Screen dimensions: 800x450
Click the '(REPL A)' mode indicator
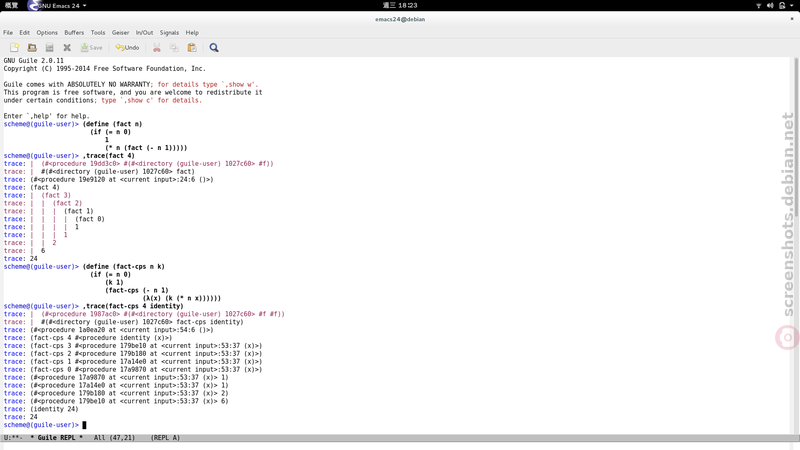(x=165, y=438)
